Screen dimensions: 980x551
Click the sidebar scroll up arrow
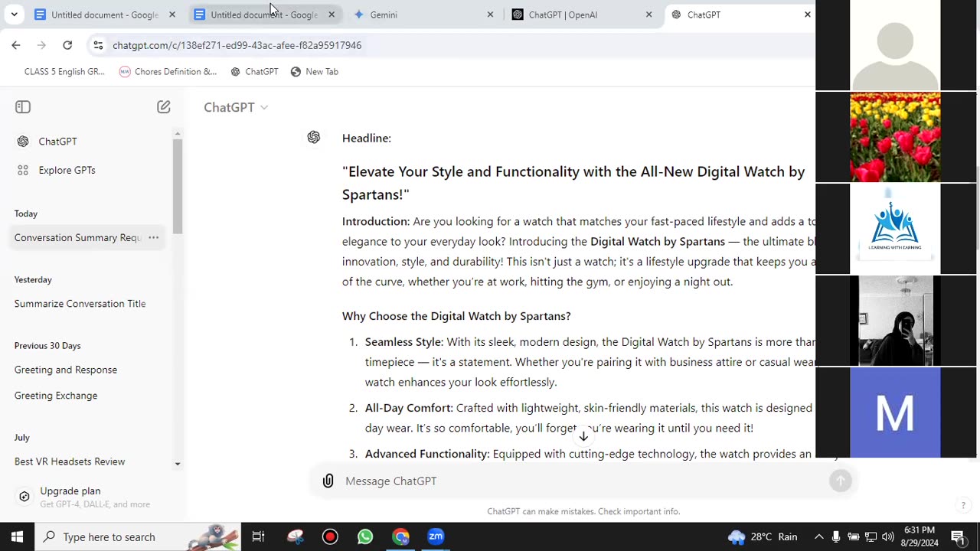click(x=178, y=134)
